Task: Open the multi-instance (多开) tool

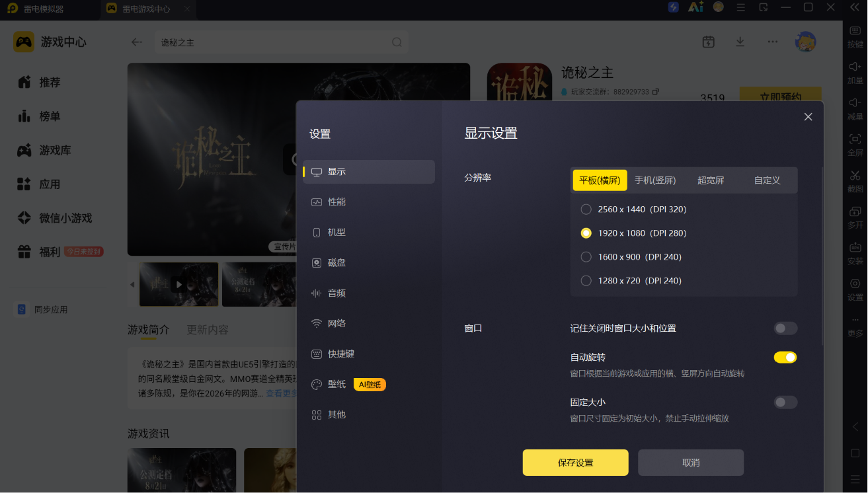Action: [x=855, y=217]
